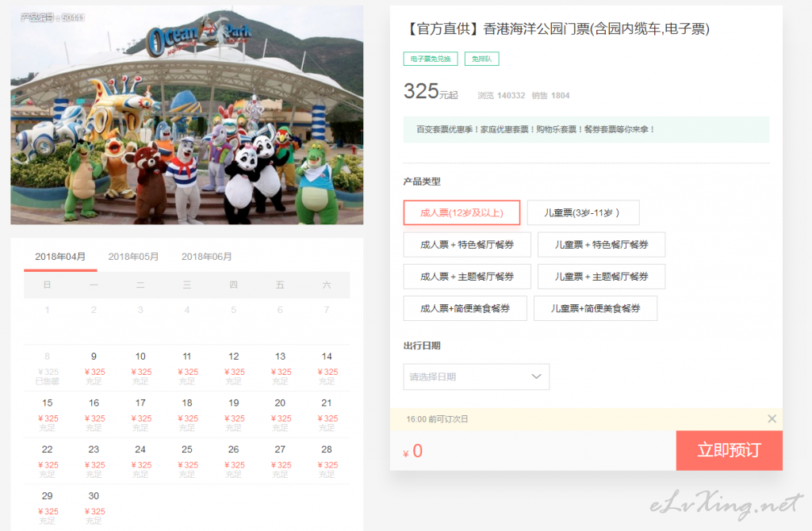Pick April 30 on the calendar
Screen dimensions: 812x531
(x=94, y=508)
